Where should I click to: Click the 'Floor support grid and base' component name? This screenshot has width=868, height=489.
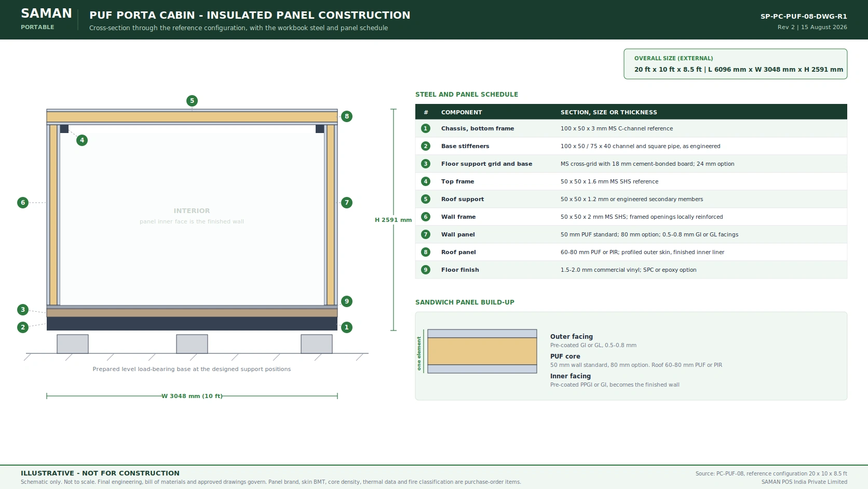tap(487, 164)
